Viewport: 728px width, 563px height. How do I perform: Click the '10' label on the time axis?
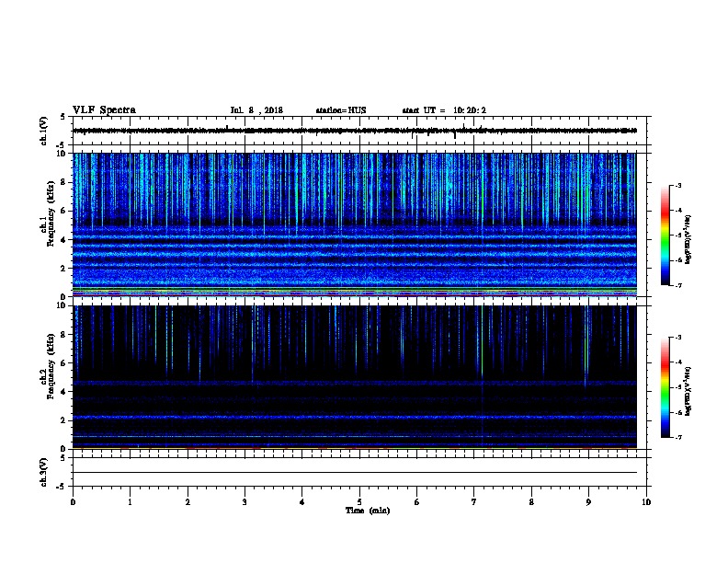point(646,501)
